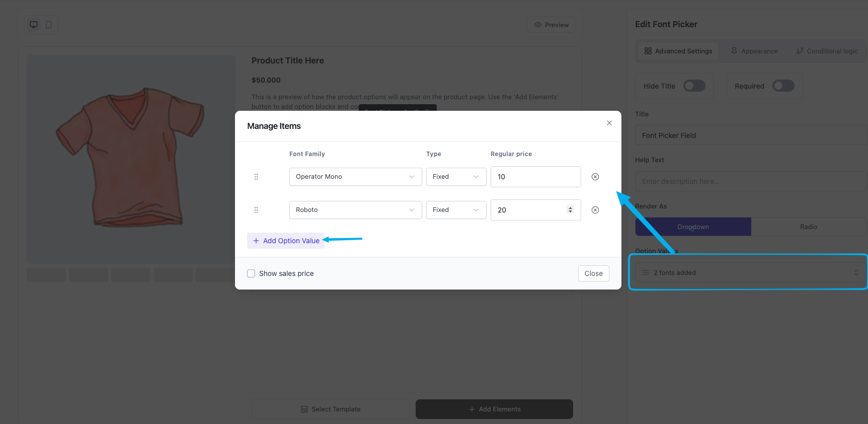
Task: Open the Advanced Settings tab
Action: pos(678,51)
